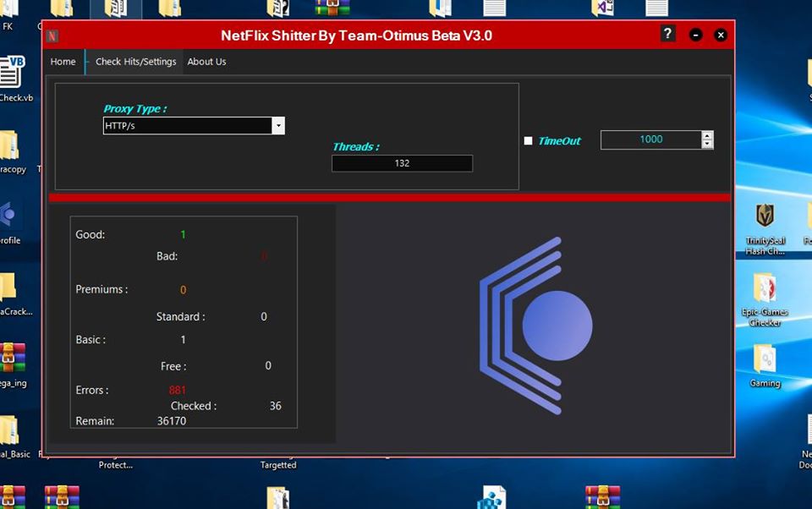Image resolution: width=812 pixels, height=509 pixels.
Task: Click the Netflix N logo in title bar
Action: [52, 36]
